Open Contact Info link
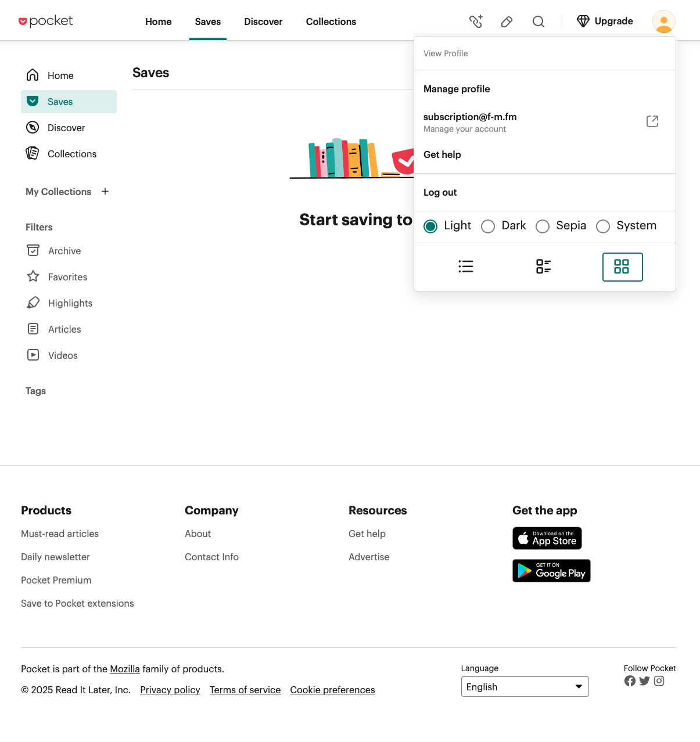 (x=211, y=557)
